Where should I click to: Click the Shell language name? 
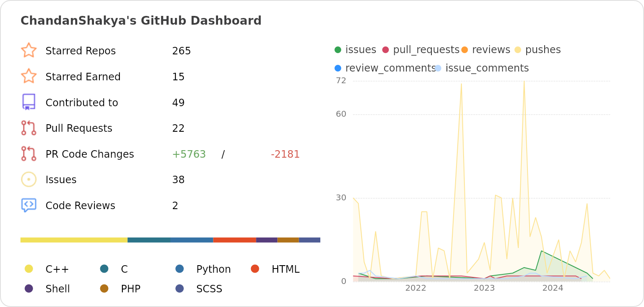[x=58, y=289]
